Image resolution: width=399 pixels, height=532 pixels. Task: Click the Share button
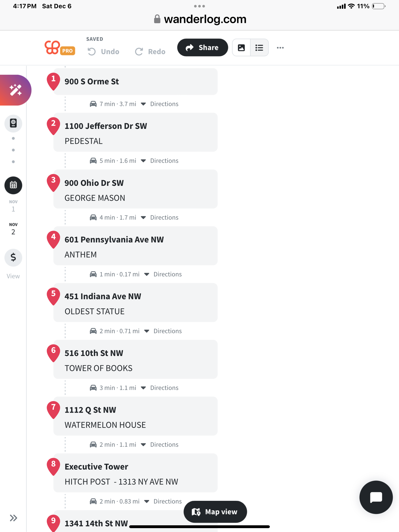tap(202, 48)
